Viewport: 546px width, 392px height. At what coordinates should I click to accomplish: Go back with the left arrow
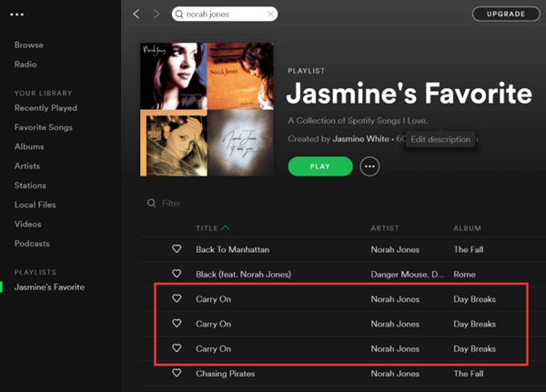pos(136,14)
